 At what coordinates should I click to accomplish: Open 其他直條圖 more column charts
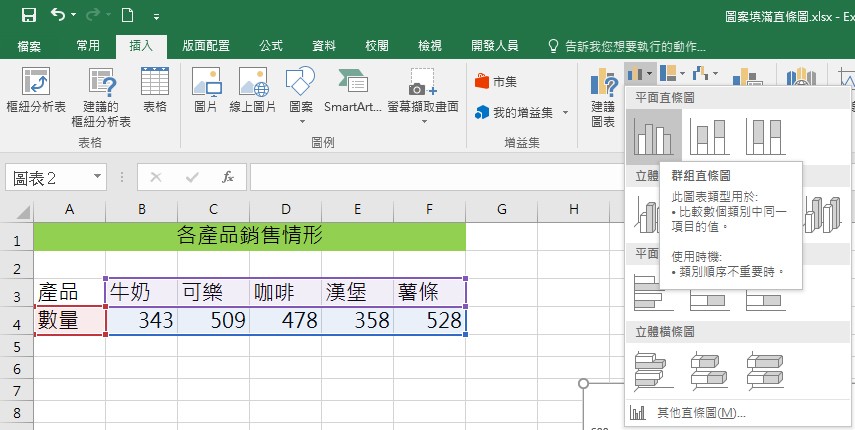(x=701, y=413)
